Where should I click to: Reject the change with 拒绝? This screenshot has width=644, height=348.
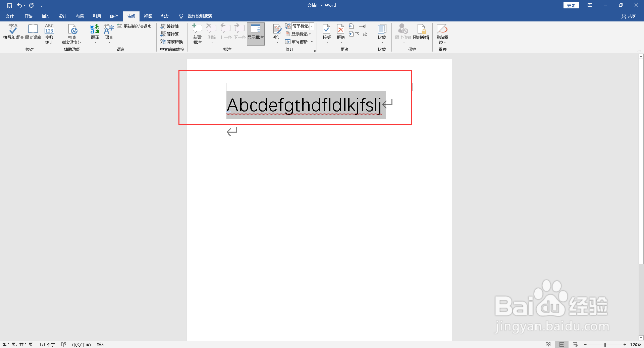point(341,30)
